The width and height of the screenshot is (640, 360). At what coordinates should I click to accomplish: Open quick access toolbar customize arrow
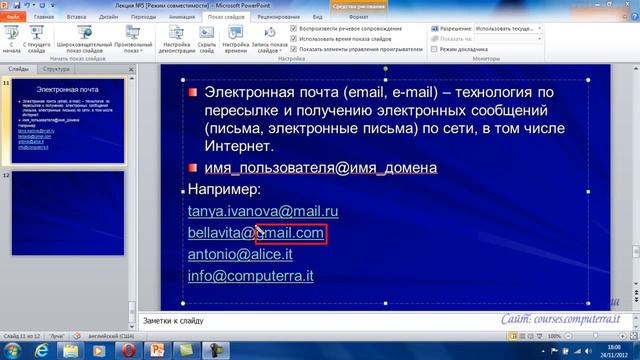53,6
